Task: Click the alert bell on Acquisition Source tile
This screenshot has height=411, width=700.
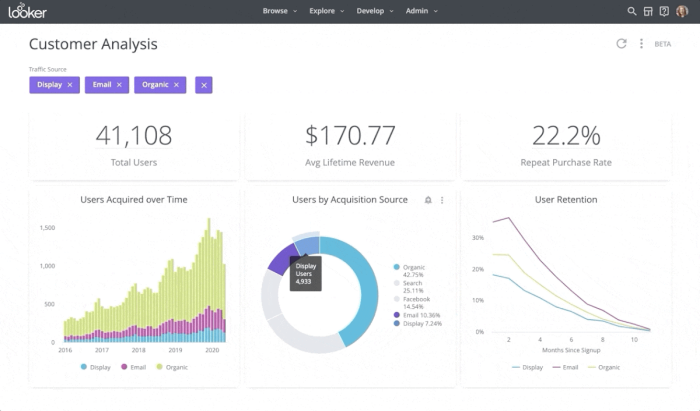Action: pyautogui.click(x=428, y=200)
